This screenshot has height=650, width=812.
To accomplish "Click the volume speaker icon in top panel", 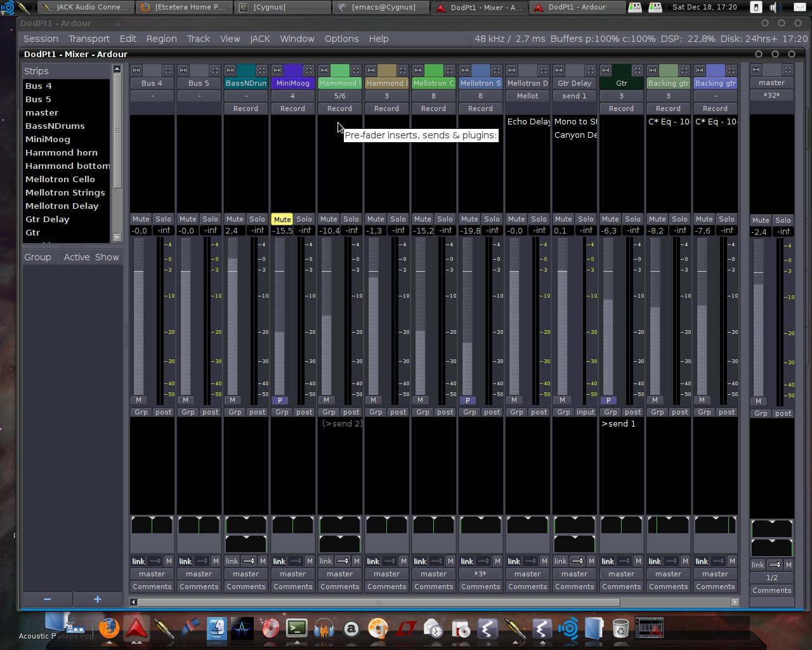I will (x=775, y=7).
